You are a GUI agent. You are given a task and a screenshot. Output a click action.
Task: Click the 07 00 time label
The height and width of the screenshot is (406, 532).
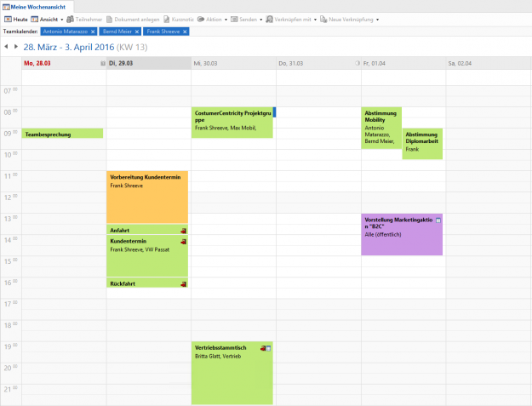coord(10,90)
